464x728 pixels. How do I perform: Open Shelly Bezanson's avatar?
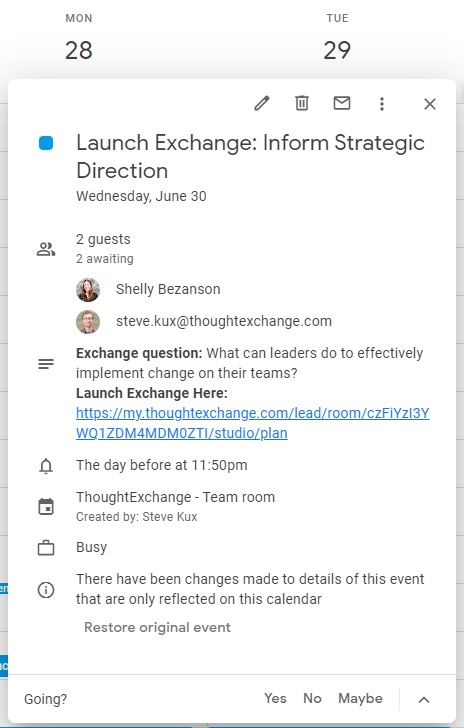(88, 290)
